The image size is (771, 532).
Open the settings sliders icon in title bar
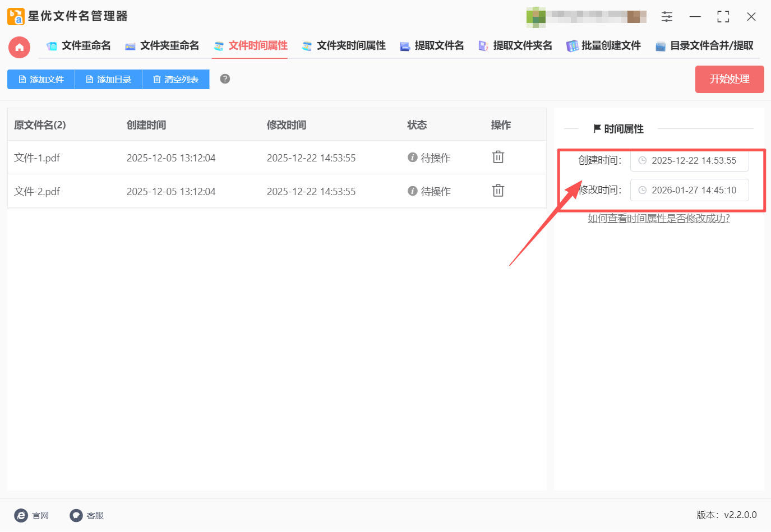coord(667,17)
